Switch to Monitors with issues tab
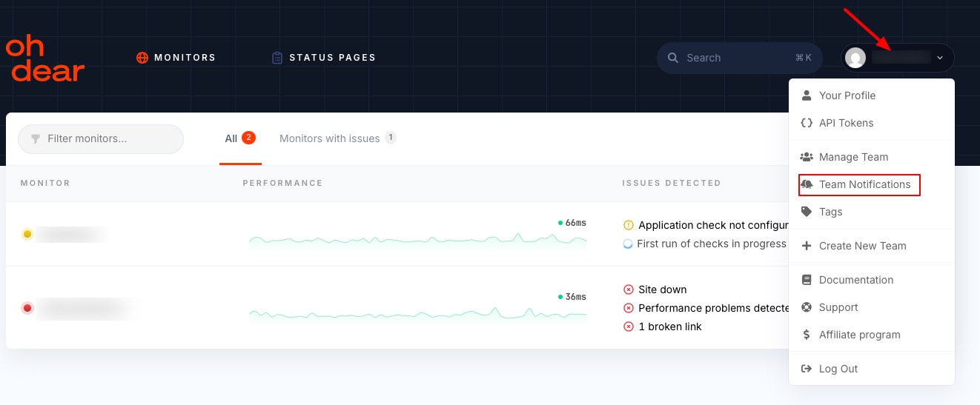980x405 pixels. tap(330, 138)
